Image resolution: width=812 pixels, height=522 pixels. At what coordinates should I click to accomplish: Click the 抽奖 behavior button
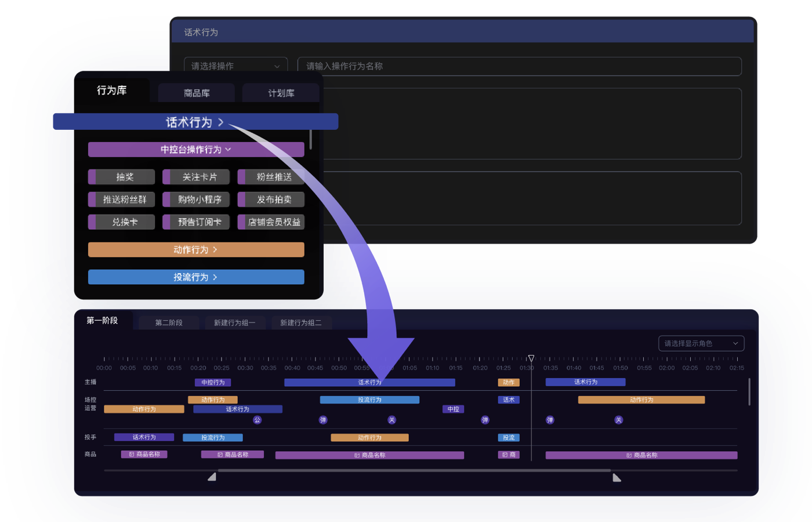[125, 177]
